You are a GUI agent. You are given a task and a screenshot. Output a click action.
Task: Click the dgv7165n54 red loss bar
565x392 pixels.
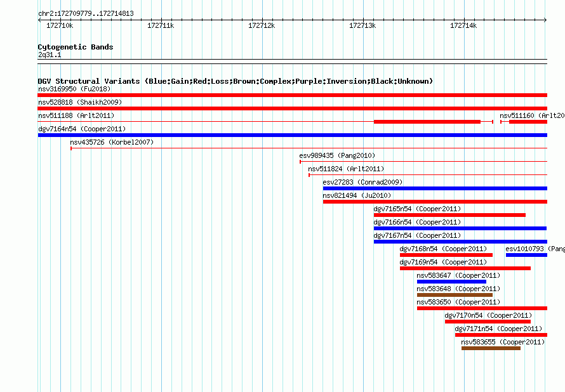coord(449,215)
